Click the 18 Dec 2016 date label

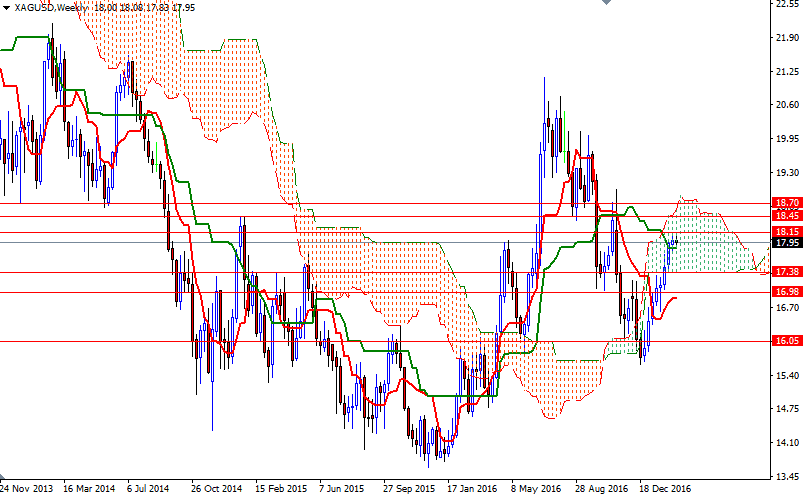[665, 488]
